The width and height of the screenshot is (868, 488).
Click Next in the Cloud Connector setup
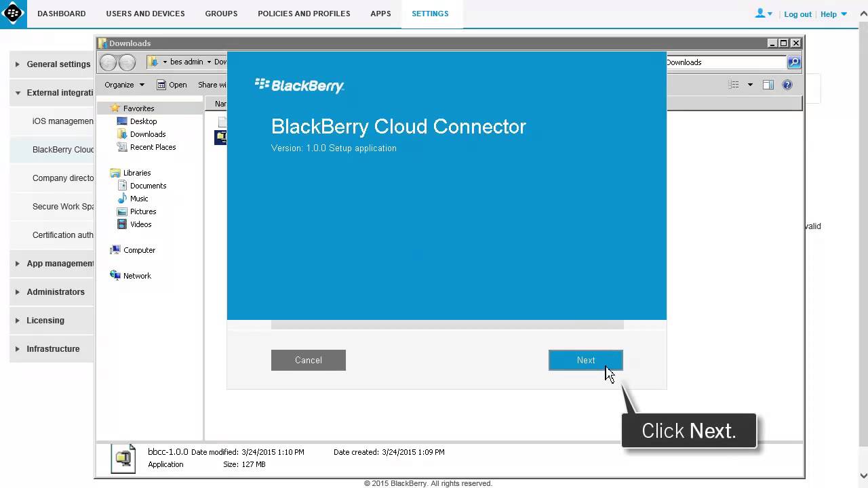(586, 360)
